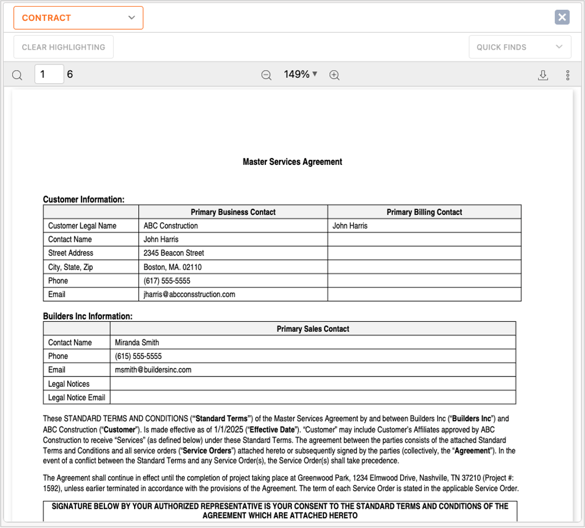Zoom in using the plus magnifier icon
This screenshot has height=528, width=585.
pos(334,75)
